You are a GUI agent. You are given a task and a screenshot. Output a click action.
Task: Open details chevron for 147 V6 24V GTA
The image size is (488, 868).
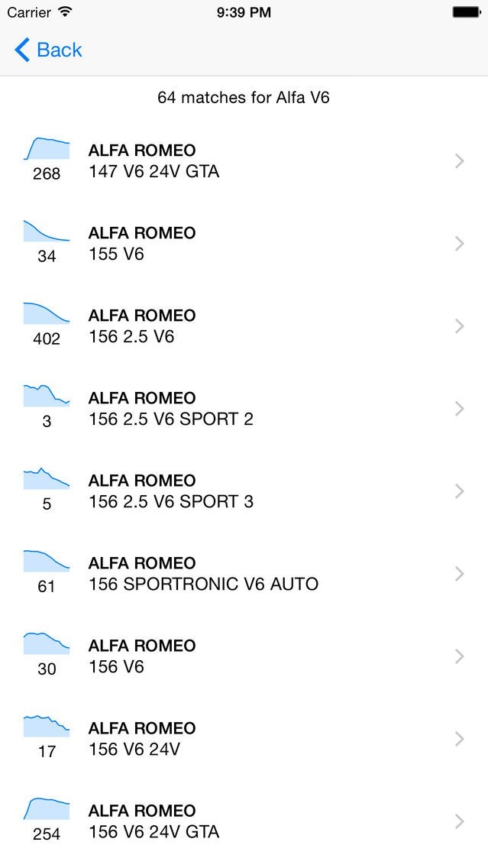459,160
